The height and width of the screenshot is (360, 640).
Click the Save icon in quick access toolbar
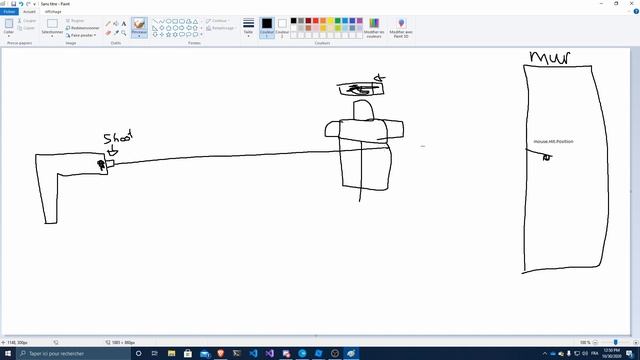[x=13, y=4]
